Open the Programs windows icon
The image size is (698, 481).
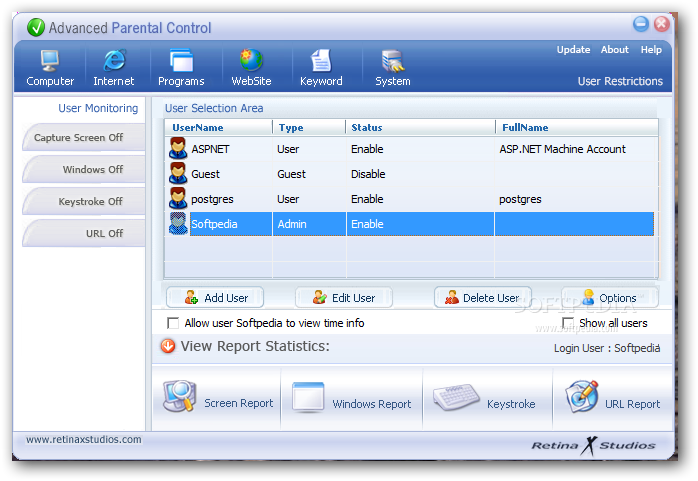(x=181, y=61)
